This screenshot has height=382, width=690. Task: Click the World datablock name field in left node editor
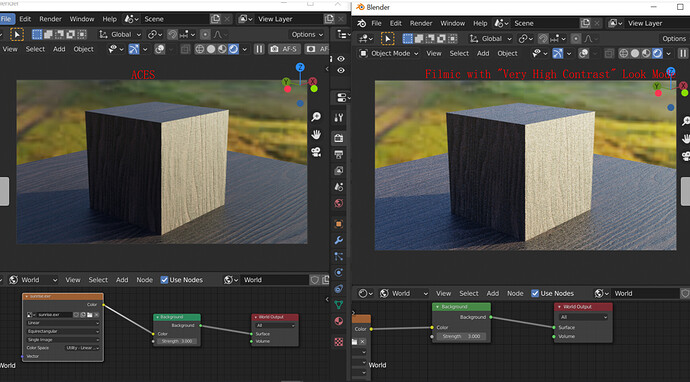pyautogui.click(x=274, y=280)
